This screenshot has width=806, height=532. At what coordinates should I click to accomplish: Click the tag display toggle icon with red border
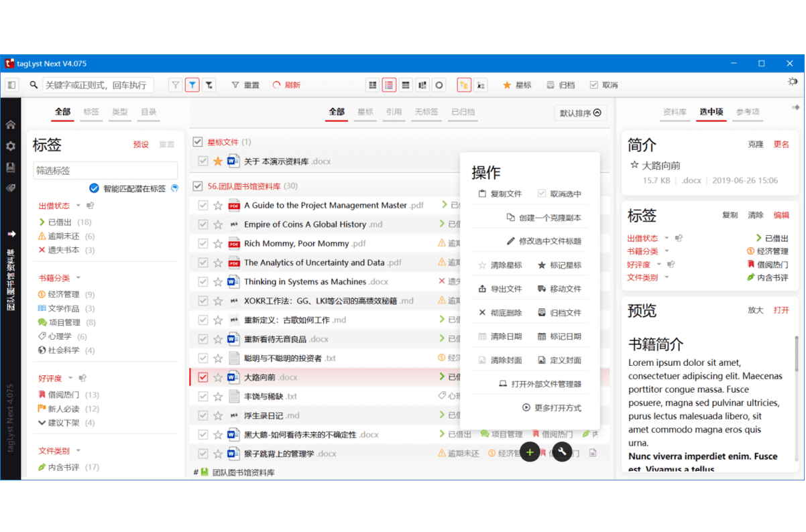463,84
